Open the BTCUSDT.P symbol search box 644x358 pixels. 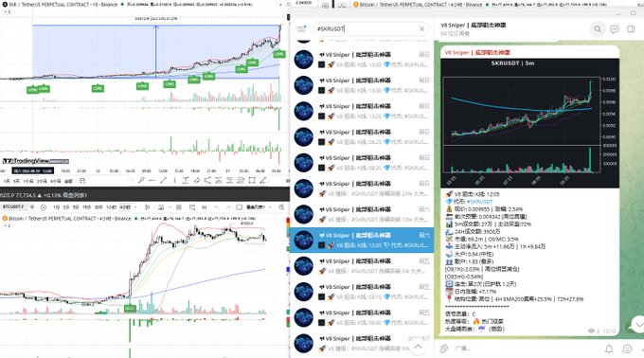(13, 206)
